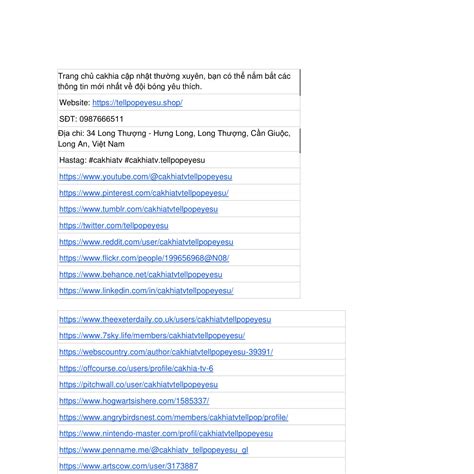Open the Pinterest cakhiatvtellpopeyesu link
474x474 pixels.
[x=144, y=193]
